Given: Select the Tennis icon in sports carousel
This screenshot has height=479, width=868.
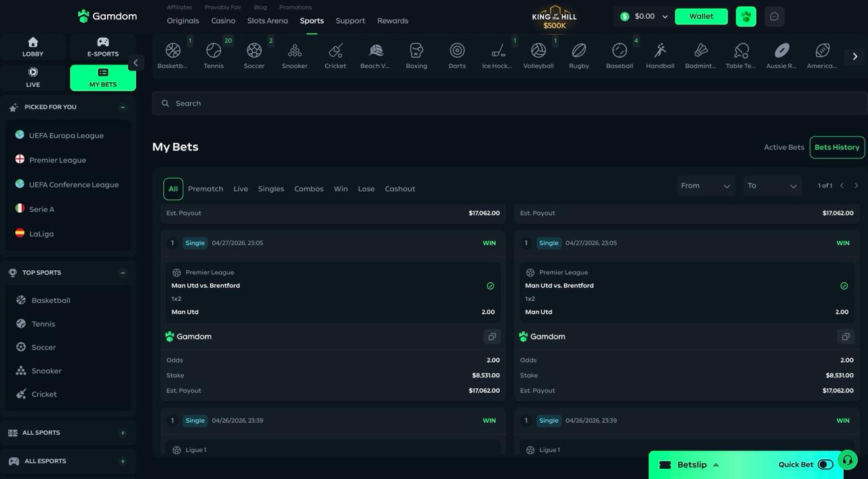Looking at the screenshot, I should pyautogui.click(x=214, y=56).
